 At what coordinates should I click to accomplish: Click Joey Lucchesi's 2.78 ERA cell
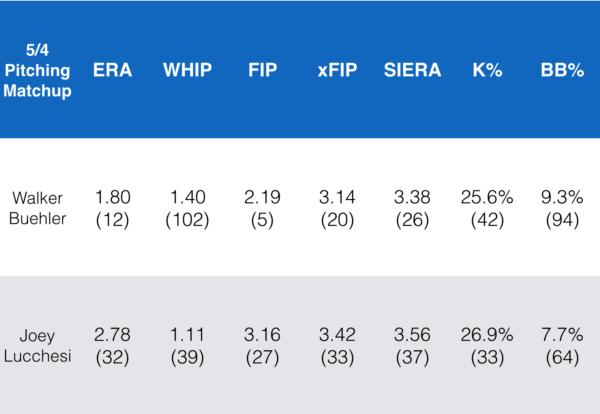coord(113,344)
